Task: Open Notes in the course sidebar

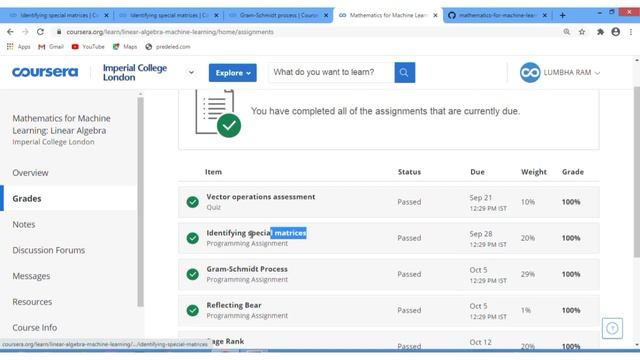Action: coord(24,224)
